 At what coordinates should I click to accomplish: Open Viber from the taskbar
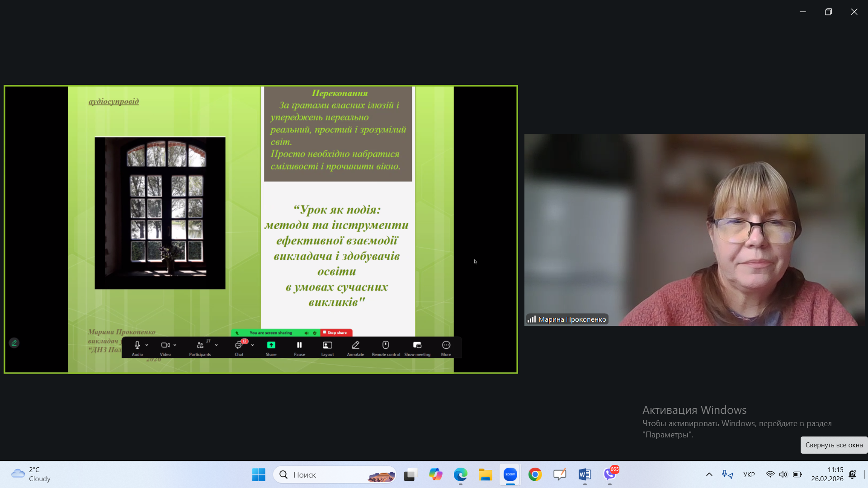coord(609,474)
